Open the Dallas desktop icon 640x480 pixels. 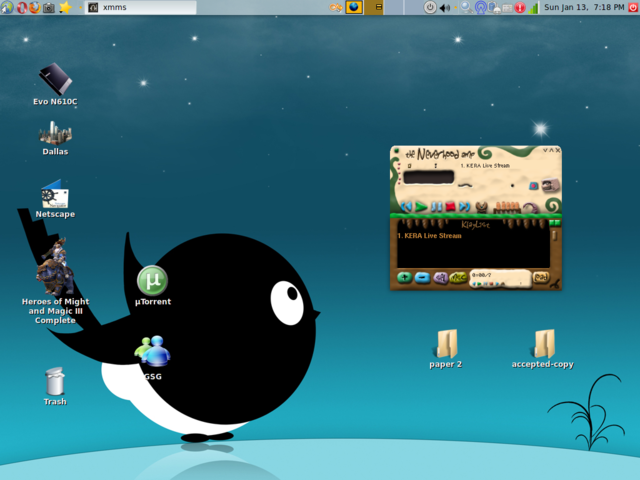point(55,138)
